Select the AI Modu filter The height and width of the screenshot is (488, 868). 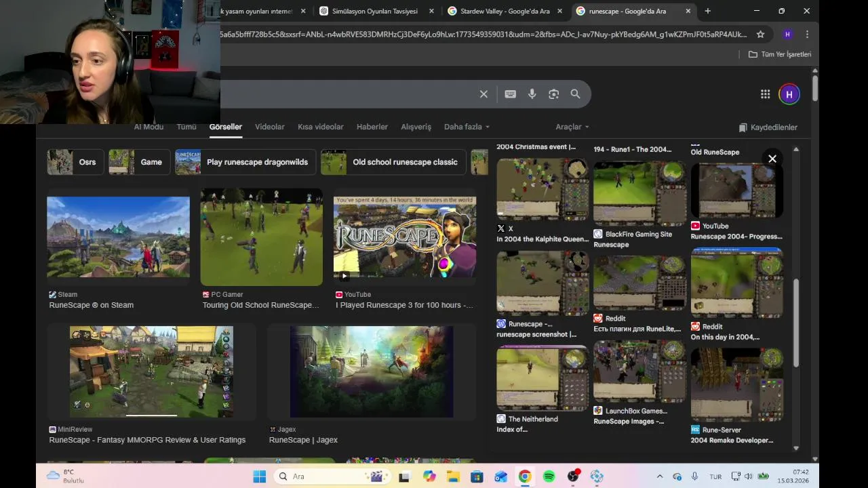[x=149, y=127]
